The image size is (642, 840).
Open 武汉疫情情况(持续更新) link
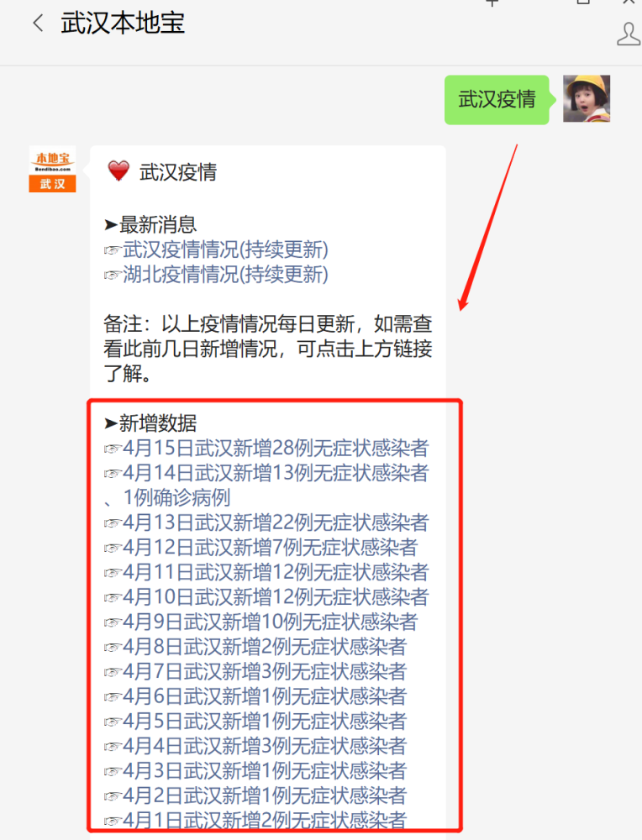[x=225, y=249]
